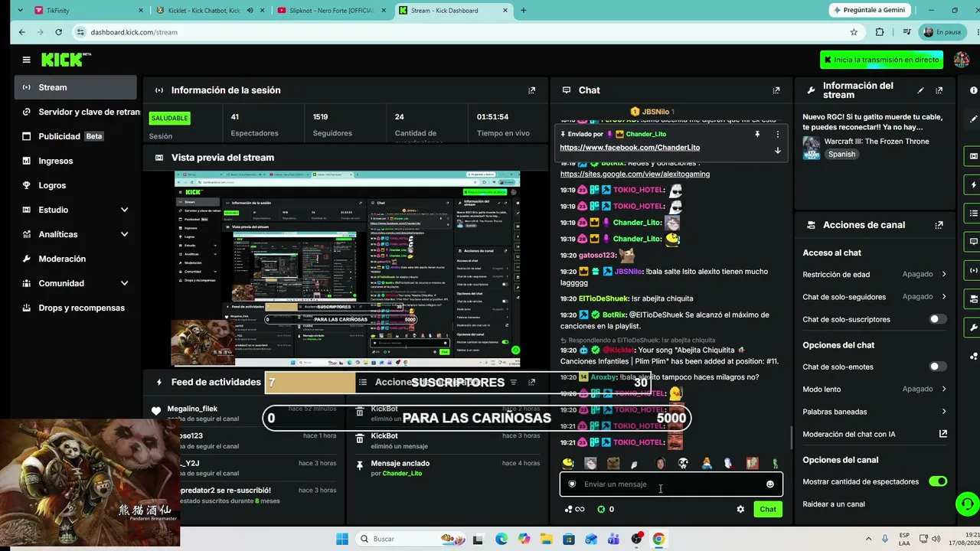Open the green support headset button

tap(967, 504)
